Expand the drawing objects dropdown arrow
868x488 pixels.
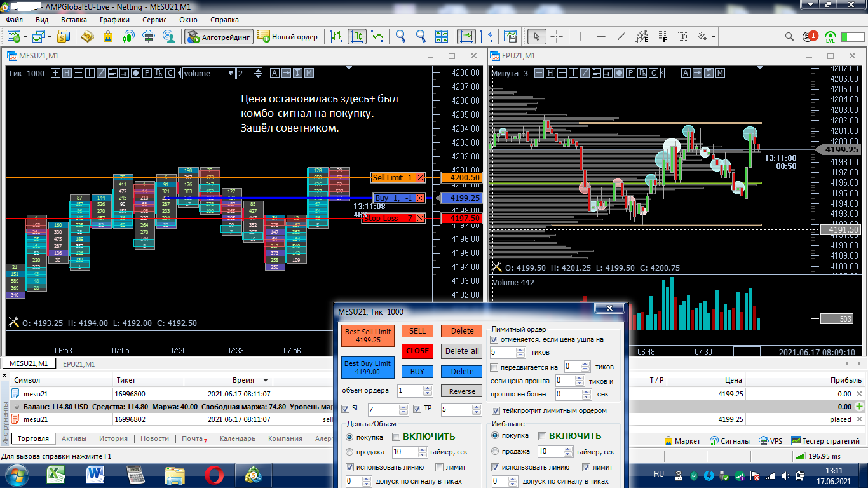pos(714,36)
